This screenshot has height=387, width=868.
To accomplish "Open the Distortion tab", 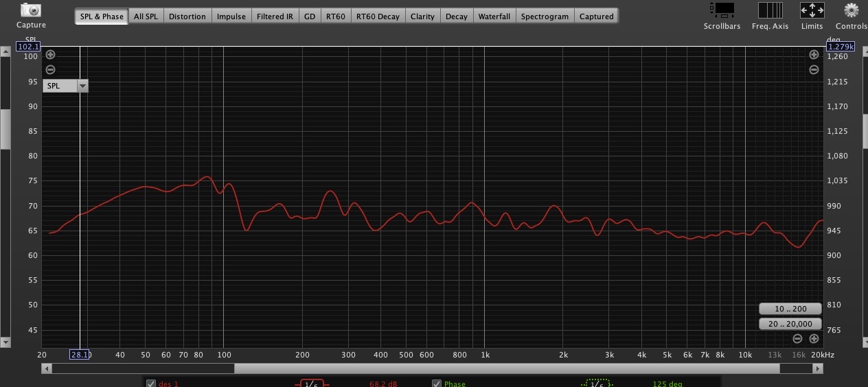I will (x=187, y=16).
